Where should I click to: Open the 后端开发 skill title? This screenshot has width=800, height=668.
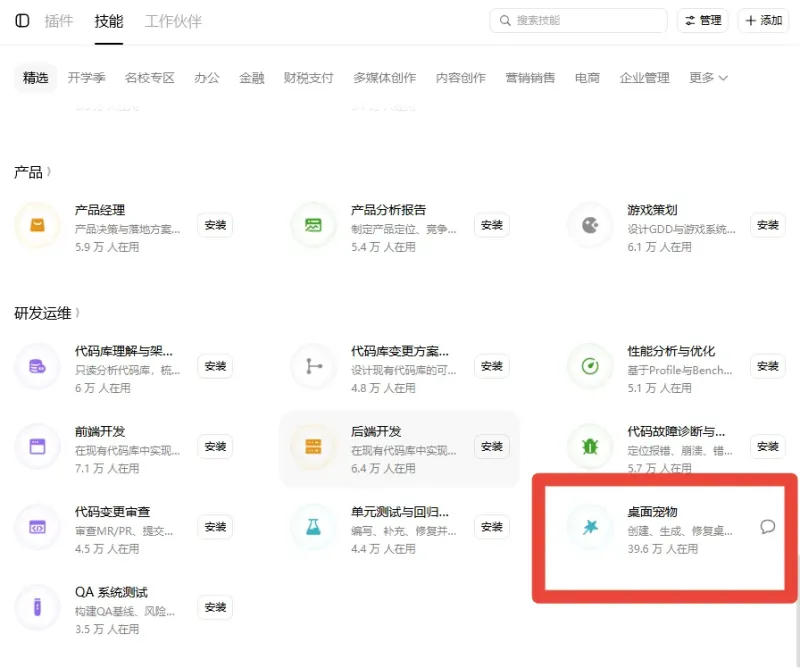tap(376, 432)
